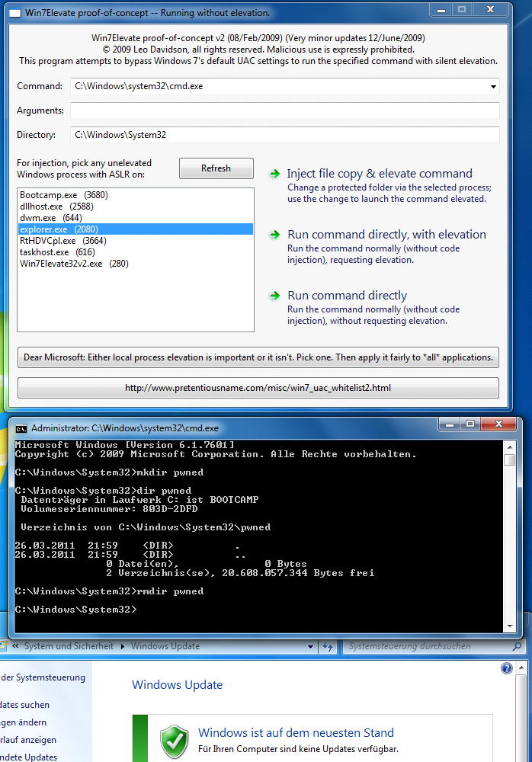Click the green arrow beside Inject file copy

[274, 174]
